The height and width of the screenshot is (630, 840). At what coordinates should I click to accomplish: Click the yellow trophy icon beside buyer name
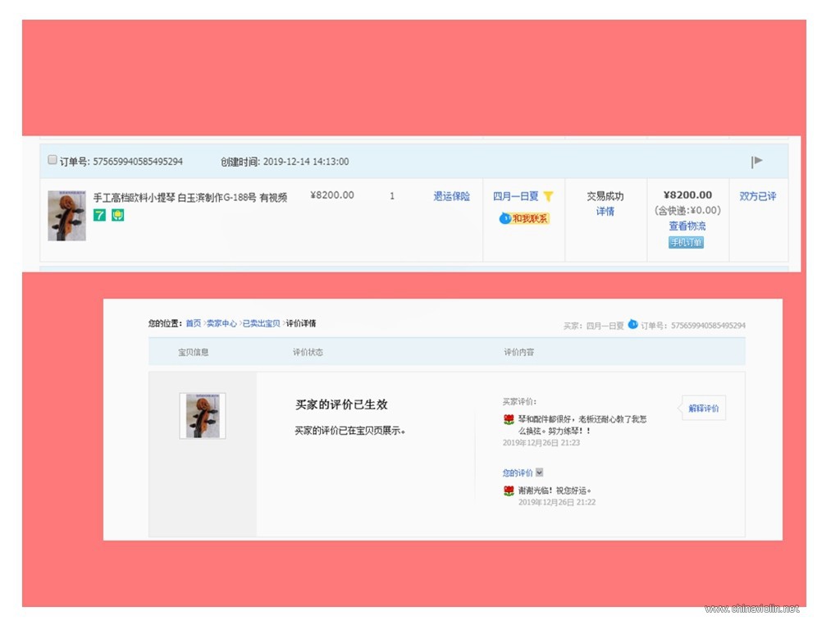pyautogui.click(x=548, y=197)
